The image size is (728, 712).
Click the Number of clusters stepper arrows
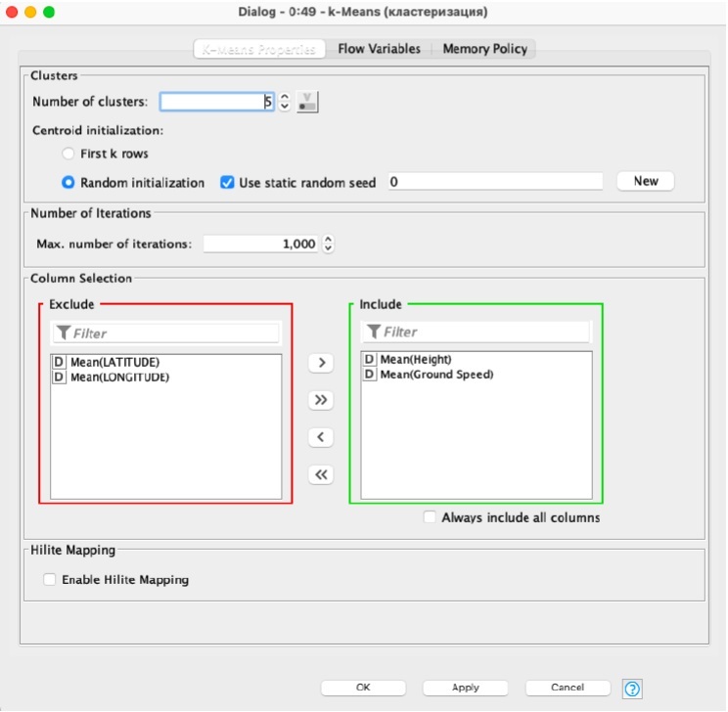(x=284, y=102)
